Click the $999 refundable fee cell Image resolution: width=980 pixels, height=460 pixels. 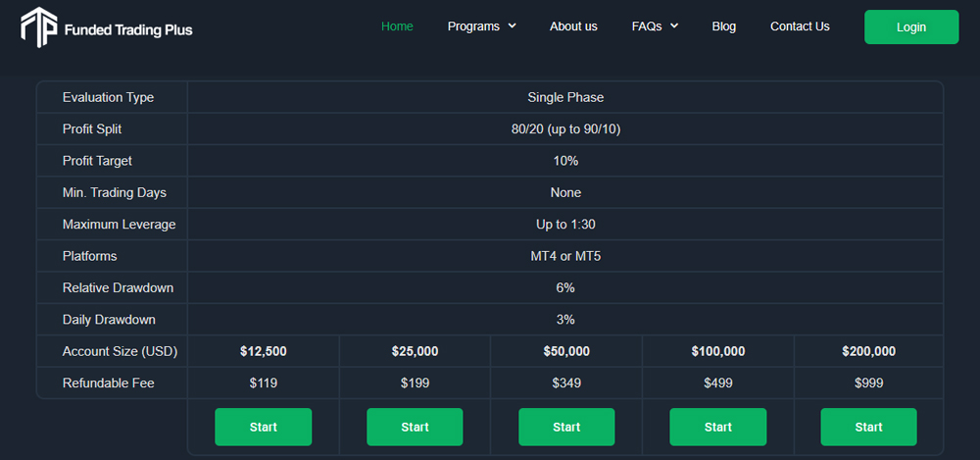pyautogui.click(x=868, y=383)
